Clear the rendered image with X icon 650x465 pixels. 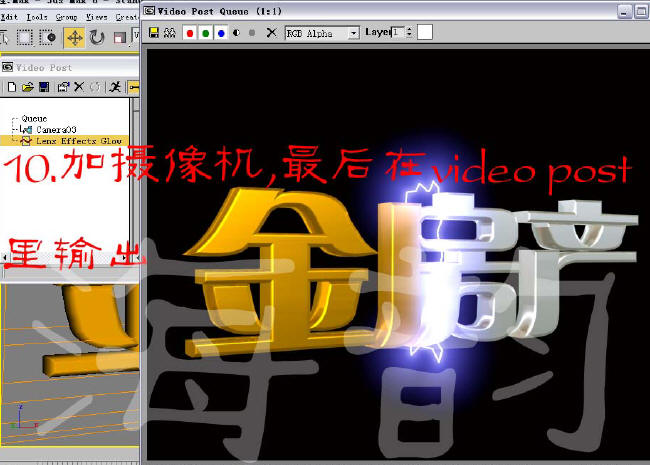[x=271, y=32]
